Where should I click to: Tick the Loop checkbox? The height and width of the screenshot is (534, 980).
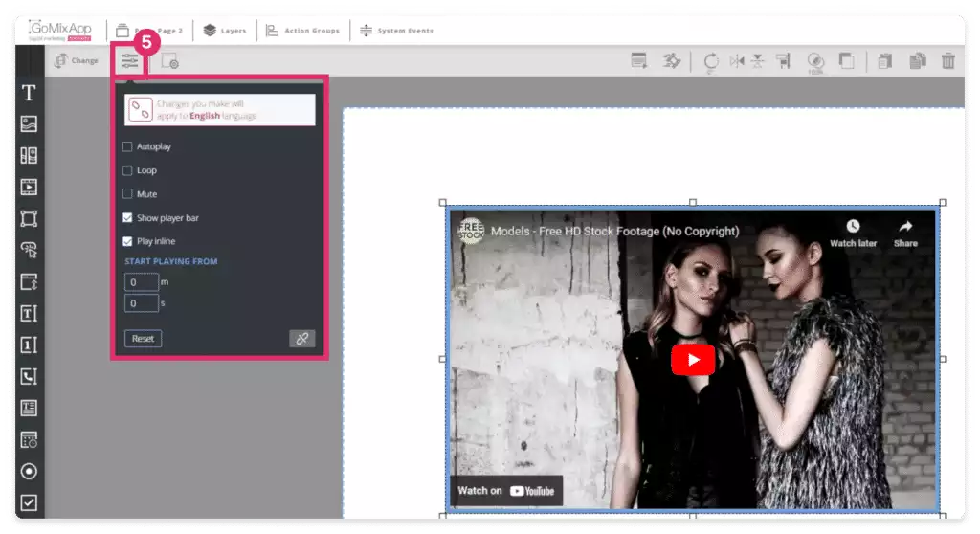click(128, 170)
